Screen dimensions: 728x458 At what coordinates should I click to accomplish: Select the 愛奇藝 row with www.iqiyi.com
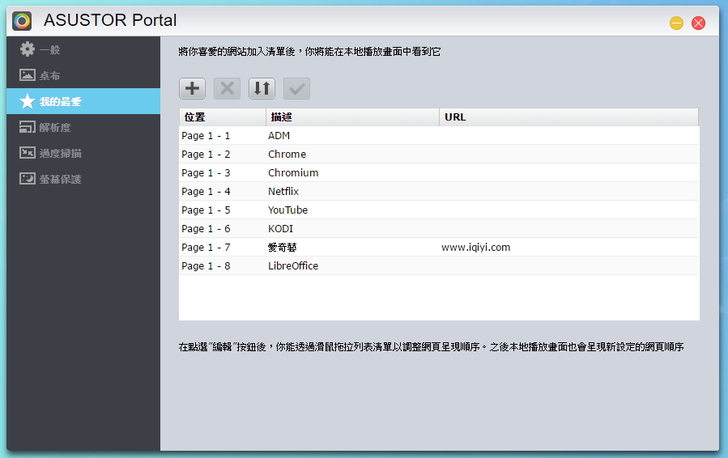point(438,247)
